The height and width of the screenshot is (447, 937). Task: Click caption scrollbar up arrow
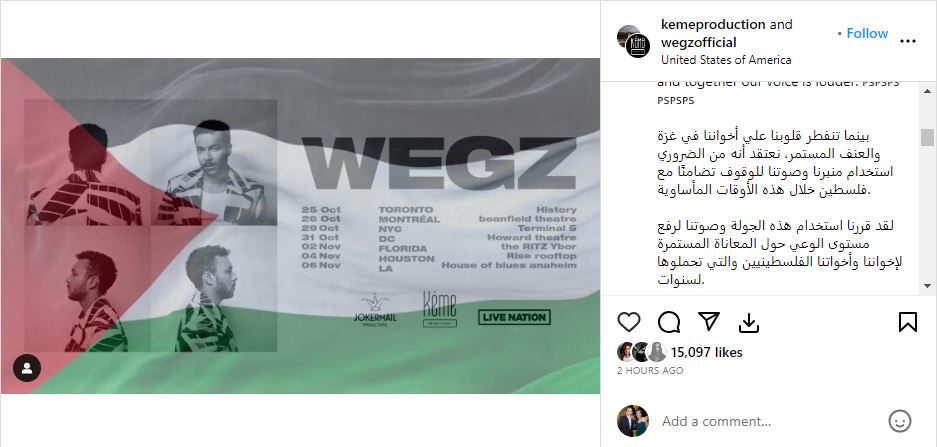click(927, 91)
